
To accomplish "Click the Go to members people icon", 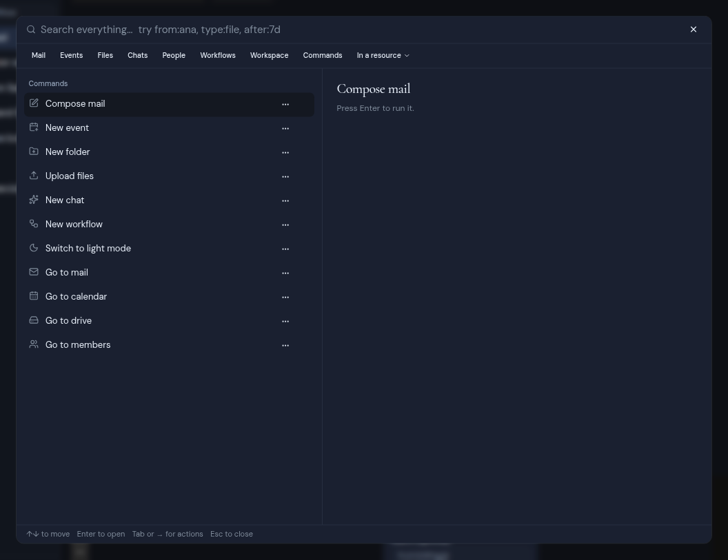I will [33, 344].
